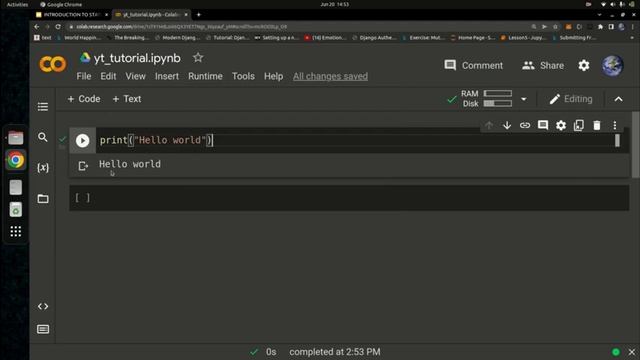Viewport: 640px width, 360px height.
Task: Add a comment to the cell
Action: 543,125
